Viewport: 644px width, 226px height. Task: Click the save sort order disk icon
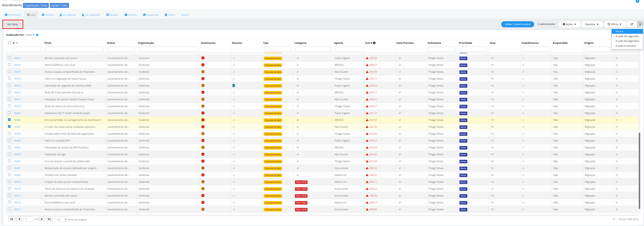37,35
